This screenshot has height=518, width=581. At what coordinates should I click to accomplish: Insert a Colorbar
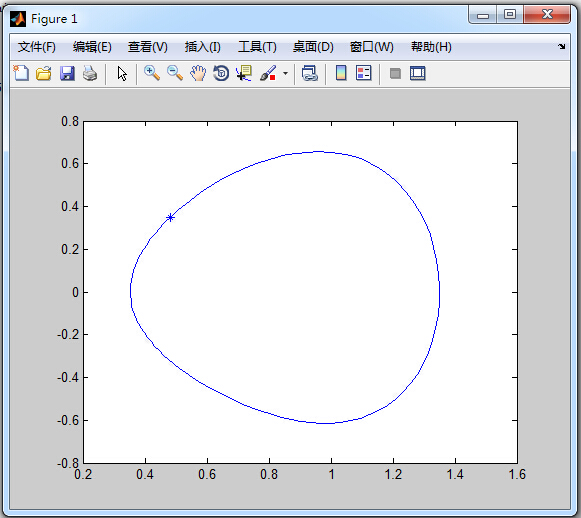point(341,73)
